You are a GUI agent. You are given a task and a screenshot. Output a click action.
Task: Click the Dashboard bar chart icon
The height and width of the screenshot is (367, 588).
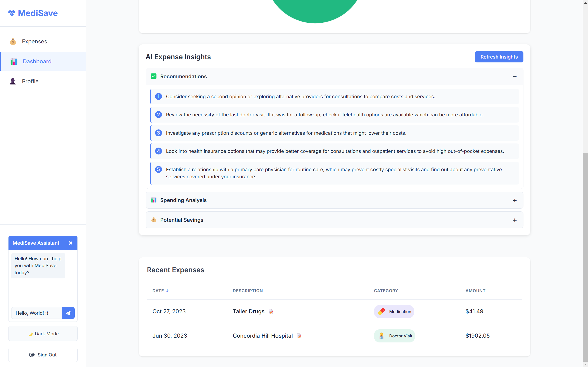click(x=14, y=62)
